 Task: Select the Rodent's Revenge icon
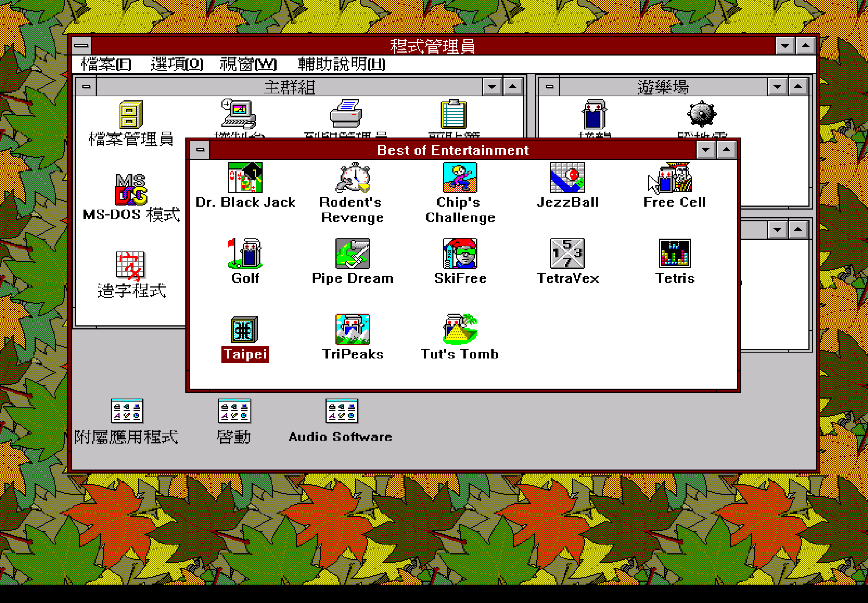click(352, 177)
